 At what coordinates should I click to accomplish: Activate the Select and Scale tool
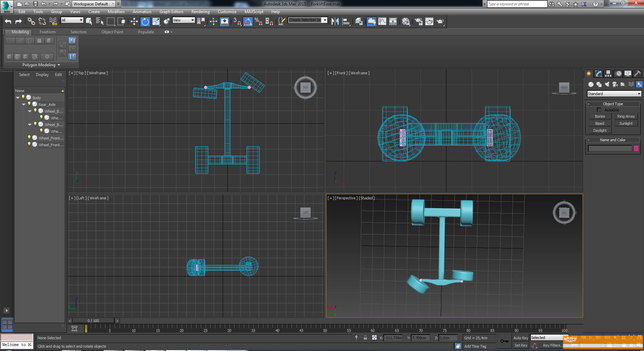[156, 22]
